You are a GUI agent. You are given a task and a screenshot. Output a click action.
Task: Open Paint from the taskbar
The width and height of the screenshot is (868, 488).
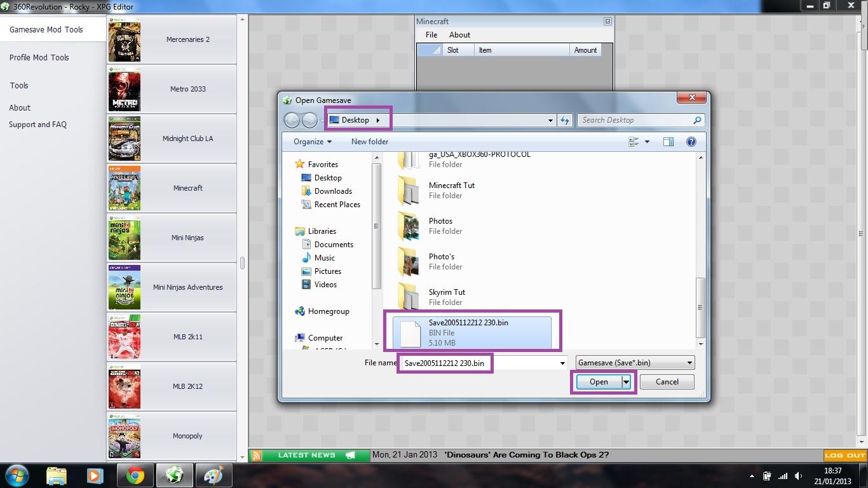tap(213, 475)
